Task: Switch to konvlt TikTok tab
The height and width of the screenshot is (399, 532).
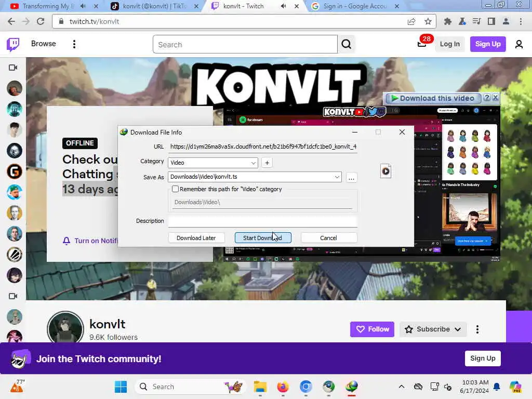Action: pos(155,6)
